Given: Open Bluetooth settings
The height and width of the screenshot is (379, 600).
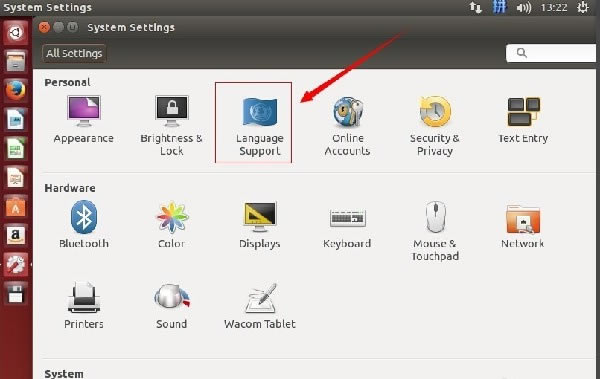Looking at the screenshot, I should 84,225.
